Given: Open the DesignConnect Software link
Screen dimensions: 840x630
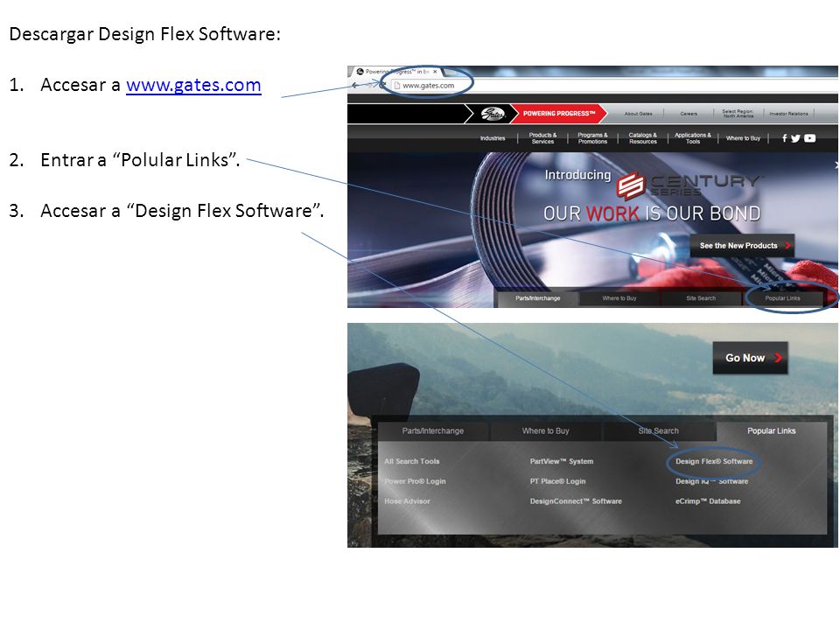Looking at the screenshot, I should click(x=576, y=501).
